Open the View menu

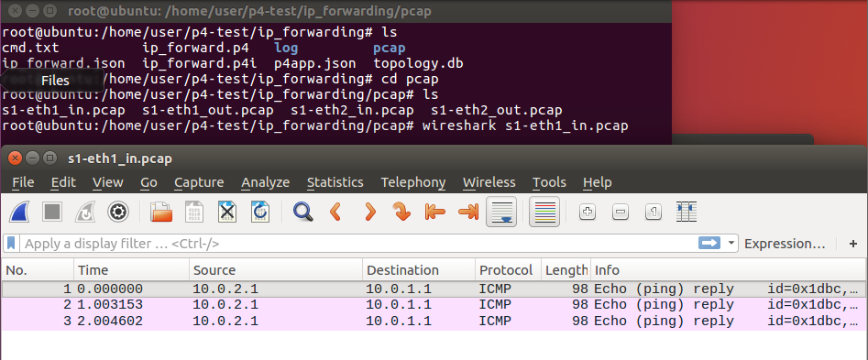pyautogui.click(x=108, y=182)
